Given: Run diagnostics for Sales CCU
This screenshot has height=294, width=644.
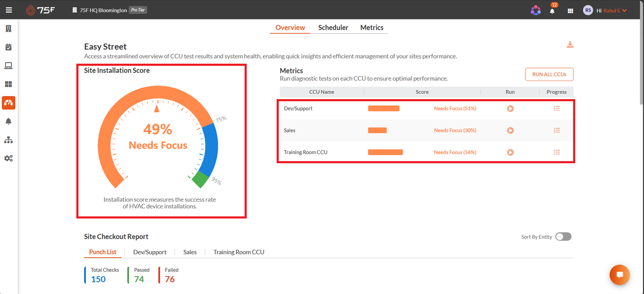Looking at the screenshot, I should tap(510, 130).
